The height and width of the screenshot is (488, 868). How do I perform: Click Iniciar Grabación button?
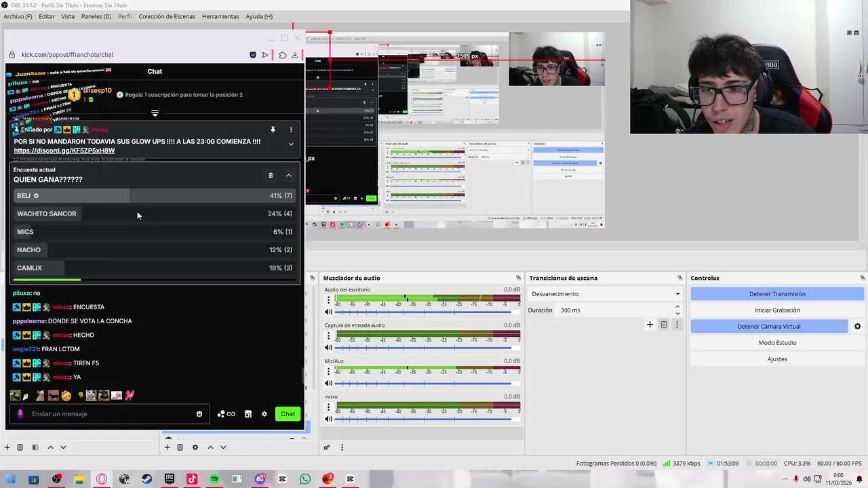tap(777, 310)
